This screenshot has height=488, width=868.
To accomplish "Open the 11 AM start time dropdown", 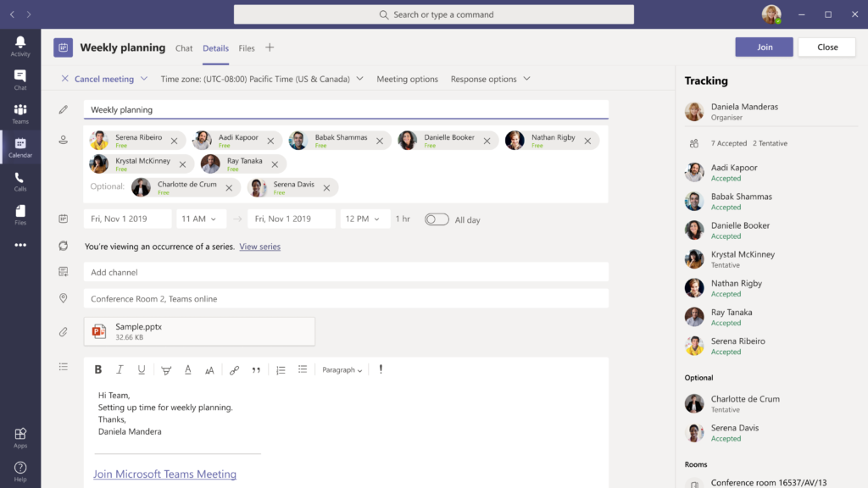I will tap(200, 219).
